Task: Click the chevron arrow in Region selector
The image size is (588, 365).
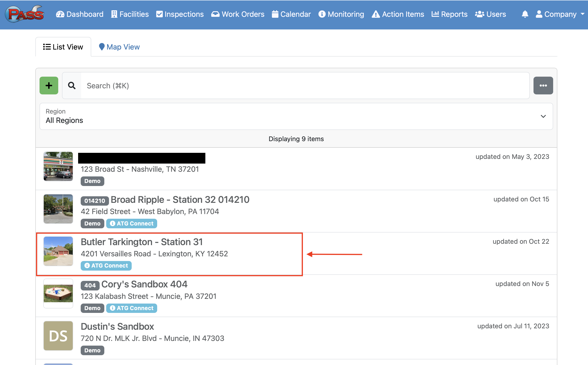Action: coord(543,116)
